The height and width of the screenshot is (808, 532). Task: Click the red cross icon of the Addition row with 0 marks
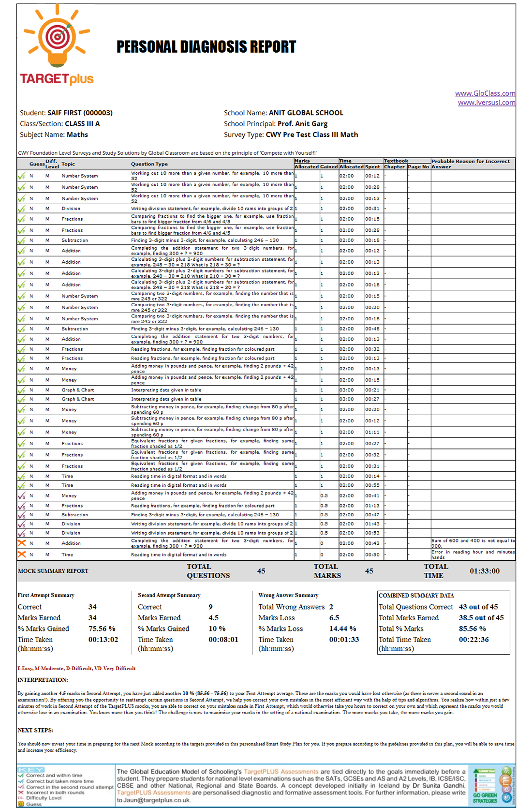(x=22, y=543)
